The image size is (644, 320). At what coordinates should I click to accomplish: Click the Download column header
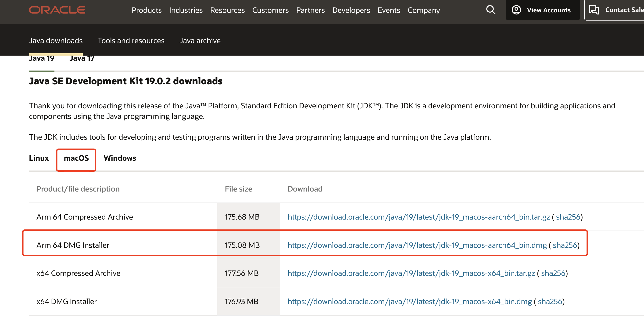pyautogui.click(x=305, y=189)
